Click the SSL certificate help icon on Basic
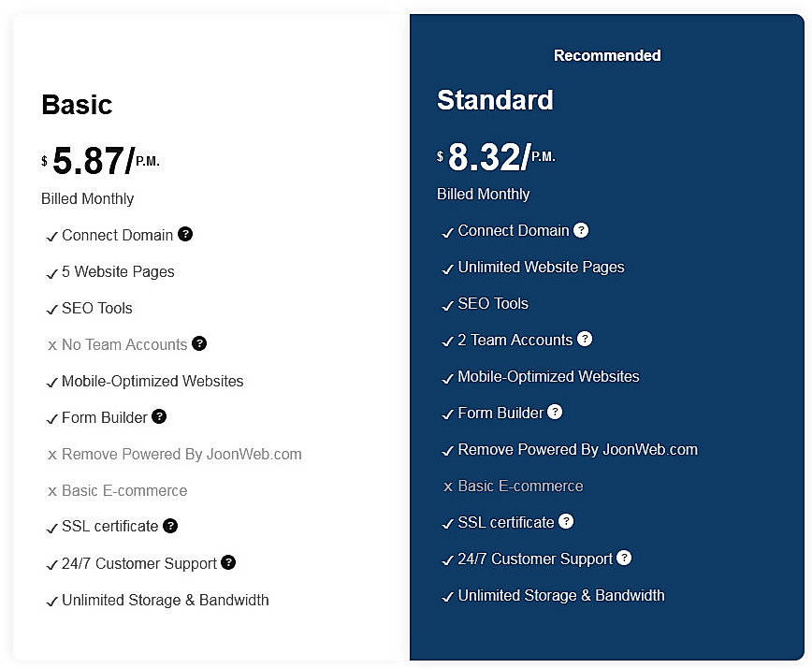812x668 pixels. pos(170,526)
